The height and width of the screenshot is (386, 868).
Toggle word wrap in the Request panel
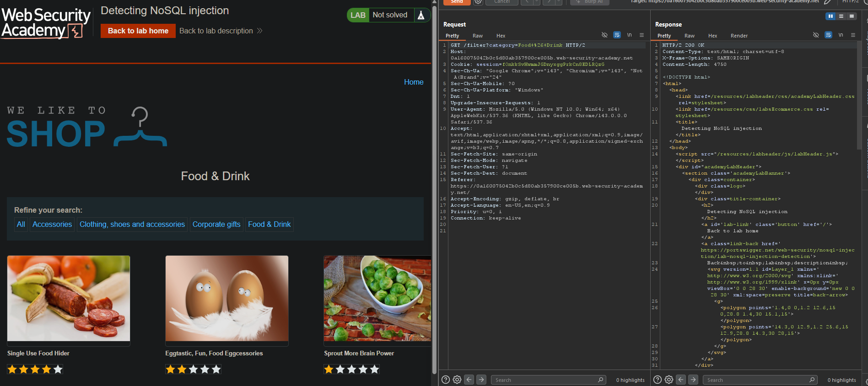pos(617,35)
